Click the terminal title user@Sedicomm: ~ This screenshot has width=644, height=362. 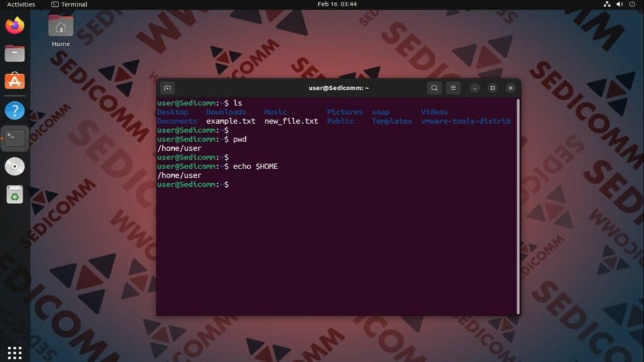tap(339, 88)
